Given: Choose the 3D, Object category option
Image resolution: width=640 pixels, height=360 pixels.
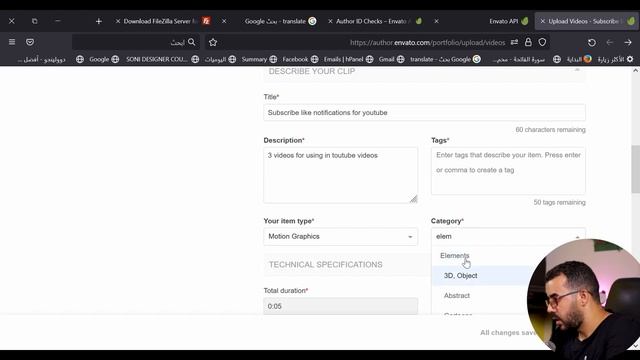Looking at the screenshot, I should pyautogui.click(x=460, y=276).
